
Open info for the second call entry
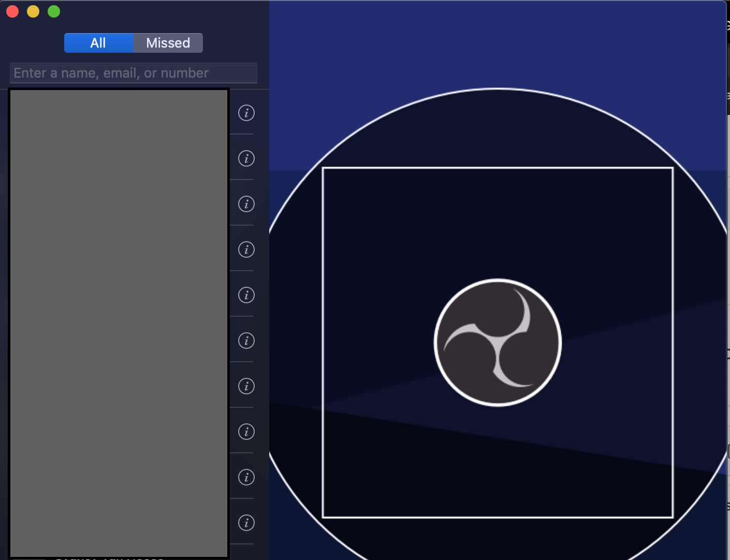(246, 158)
